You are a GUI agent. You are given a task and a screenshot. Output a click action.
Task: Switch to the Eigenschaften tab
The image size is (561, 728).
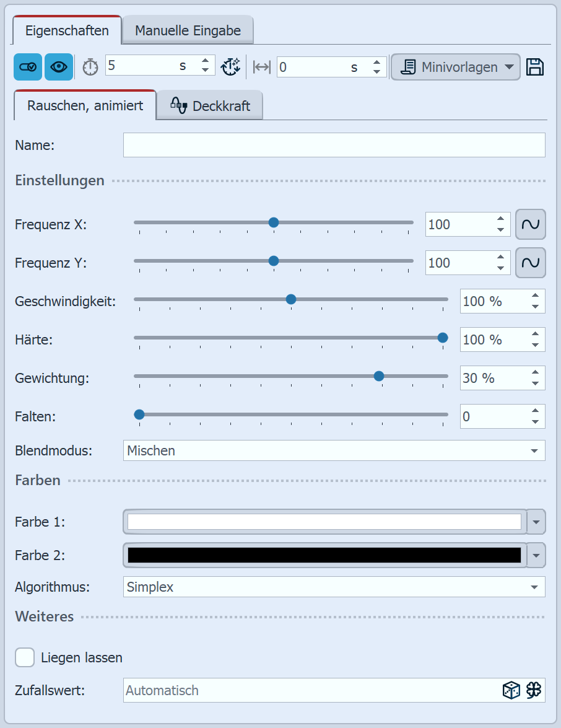pos(67,30)
